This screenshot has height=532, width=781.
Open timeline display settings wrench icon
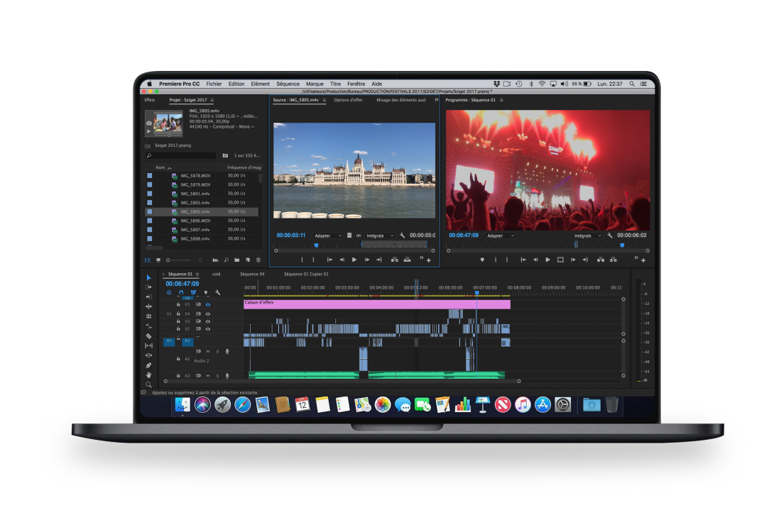pos(218,292)
